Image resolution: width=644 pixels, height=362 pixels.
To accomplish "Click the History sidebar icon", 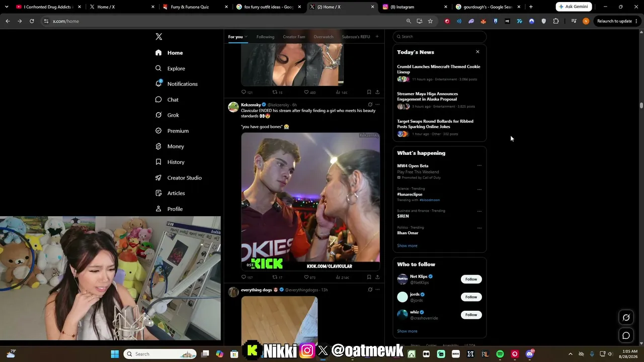I will (158, 162).
